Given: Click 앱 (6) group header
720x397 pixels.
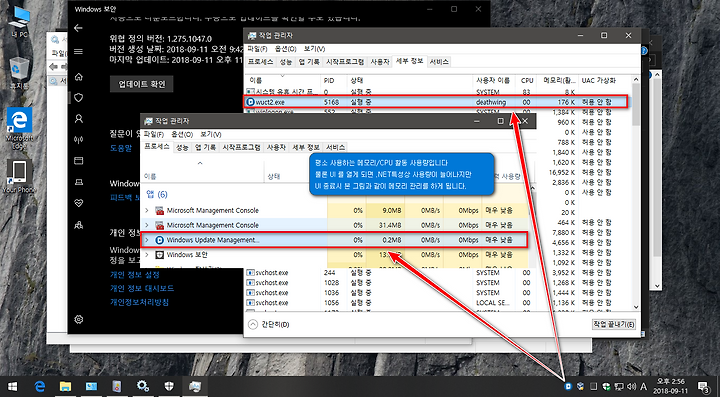Looking at the screenshot, I should click(157, 195).
